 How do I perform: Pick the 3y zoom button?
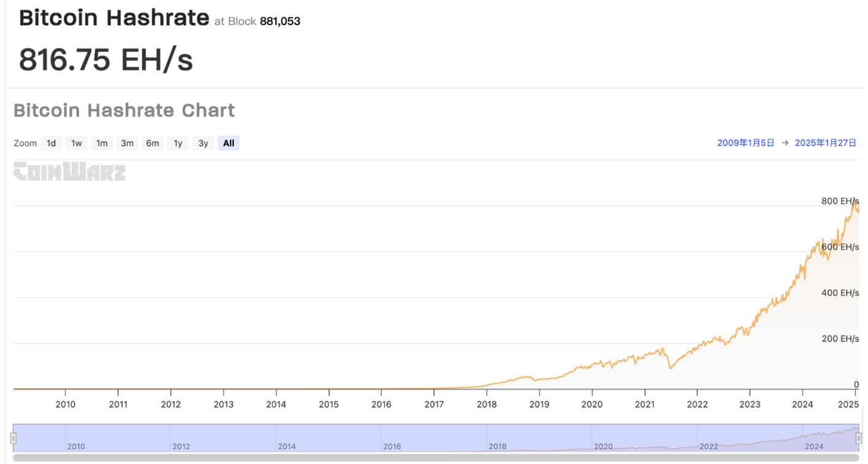[x=203, y=143]
